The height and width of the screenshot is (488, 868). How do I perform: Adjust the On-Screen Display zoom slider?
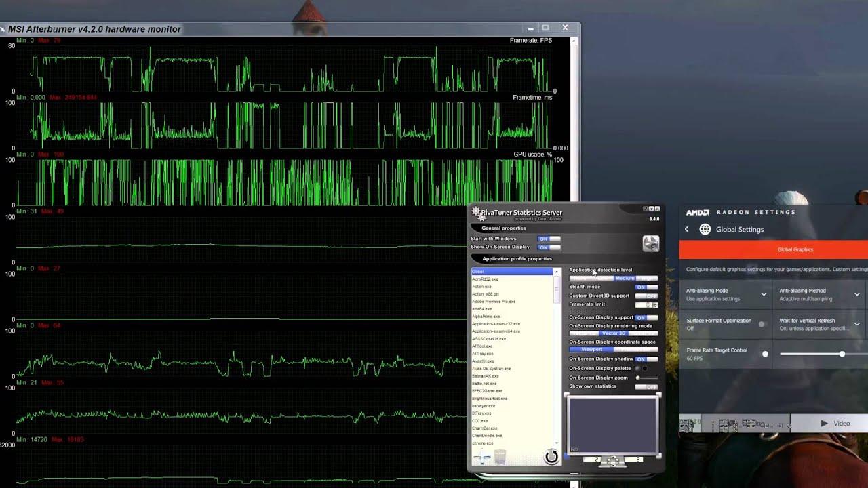pyautogui.click(x=647, y=378)
